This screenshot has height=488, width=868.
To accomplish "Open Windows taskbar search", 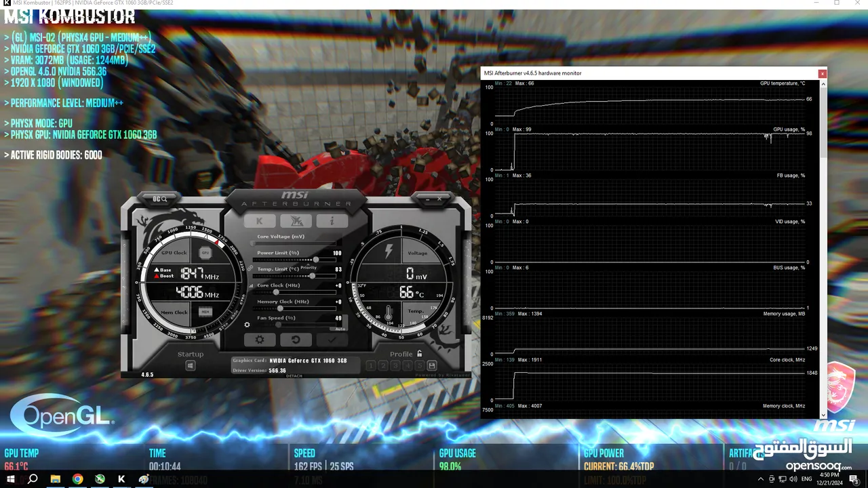I will [x=33, y=479].
